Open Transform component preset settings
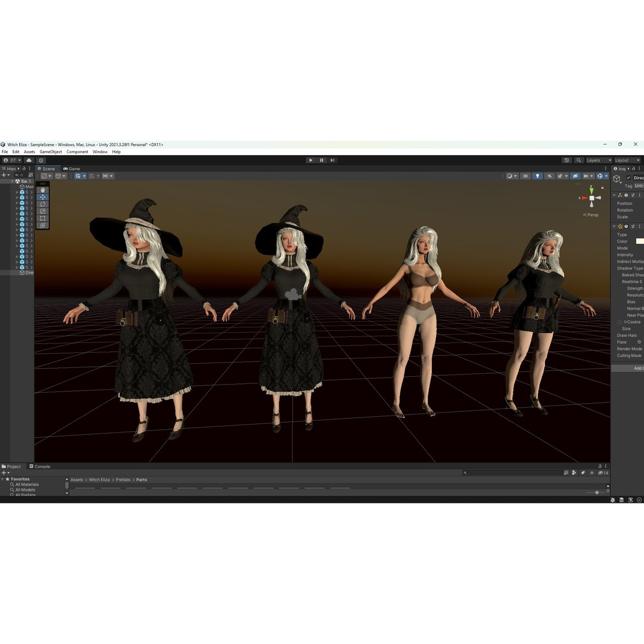Screen dimensions: 644x644 pos(633,195)
